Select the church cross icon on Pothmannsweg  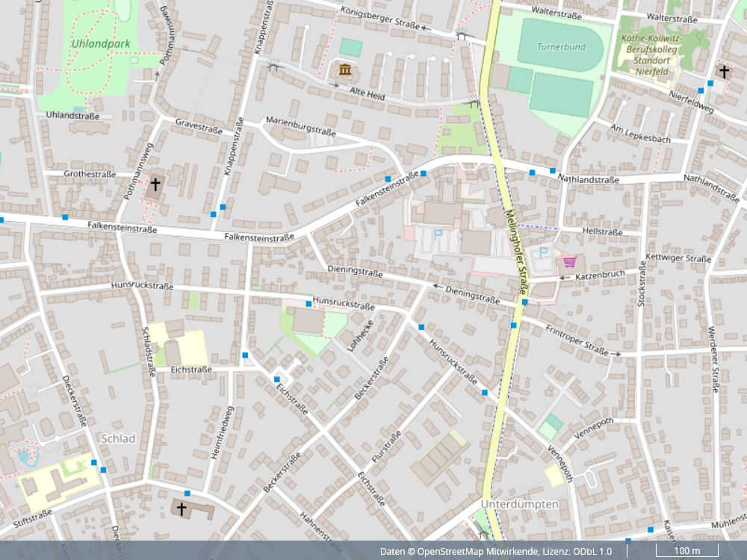[155, 184]
